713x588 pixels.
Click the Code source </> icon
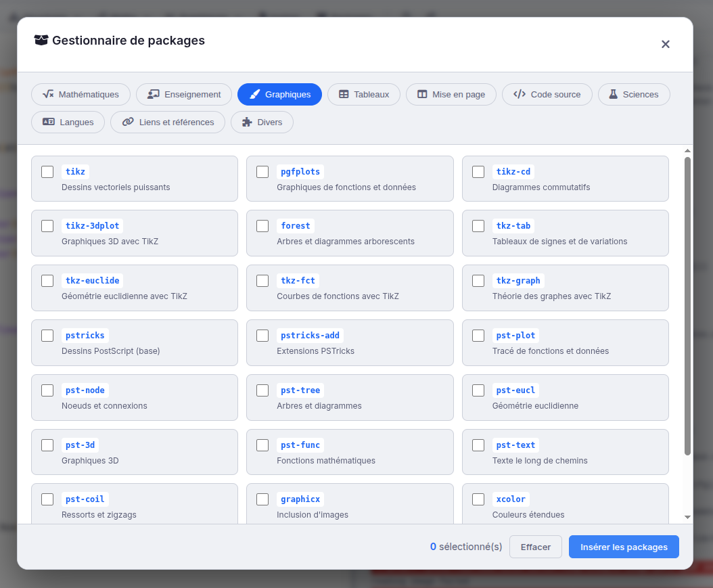520,94
